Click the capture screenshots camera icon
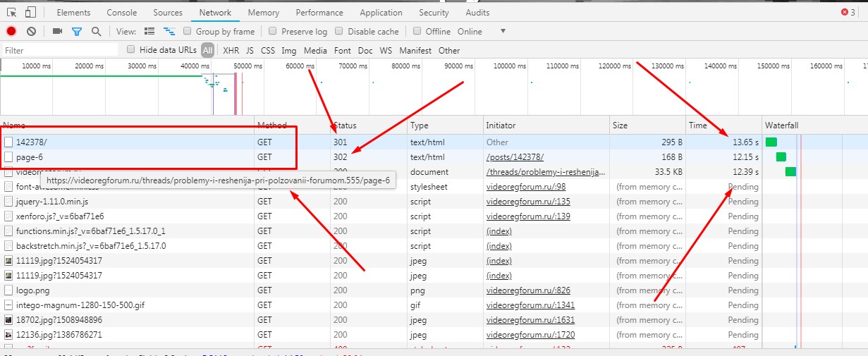This screenshot has height=356, width=868. (x=58, y=32)
